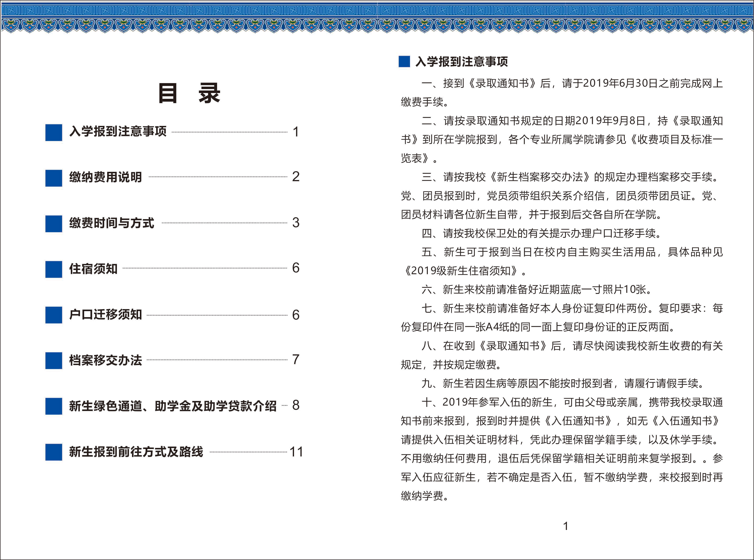Click page number 11 in contents
754x560 pixels.
point(296,452)
